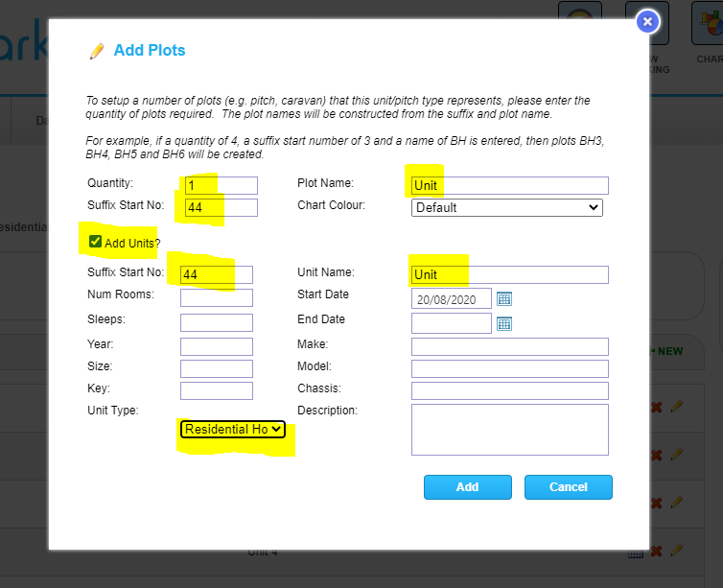Click the Sleeps input field
The image size is (723, 588).
[216, 322]
